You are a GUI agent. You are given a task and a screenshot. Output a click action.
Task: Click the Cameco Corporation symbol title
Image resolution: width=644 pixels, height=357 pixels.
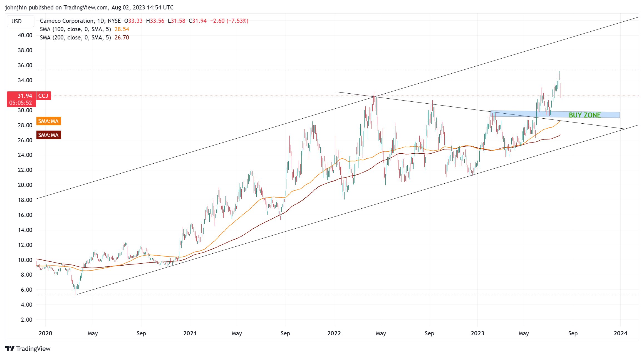(67, 21)
